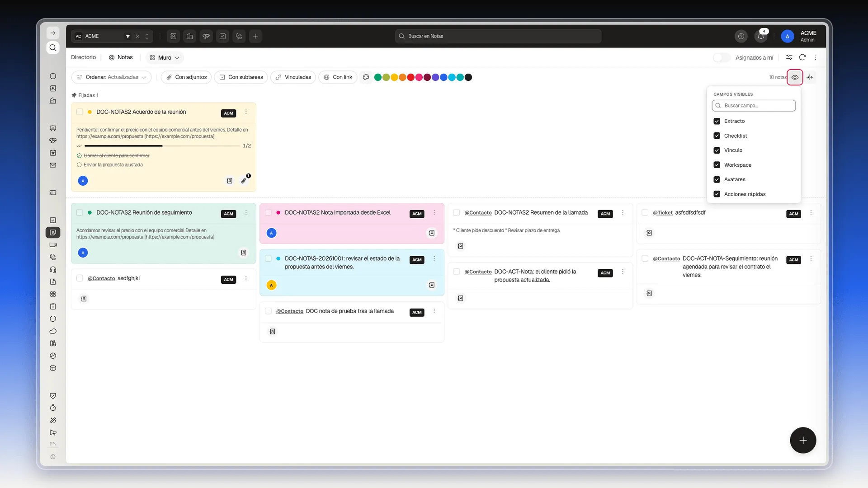Open the help question mark icon
868x488 pixels.
tap(741, 36)
